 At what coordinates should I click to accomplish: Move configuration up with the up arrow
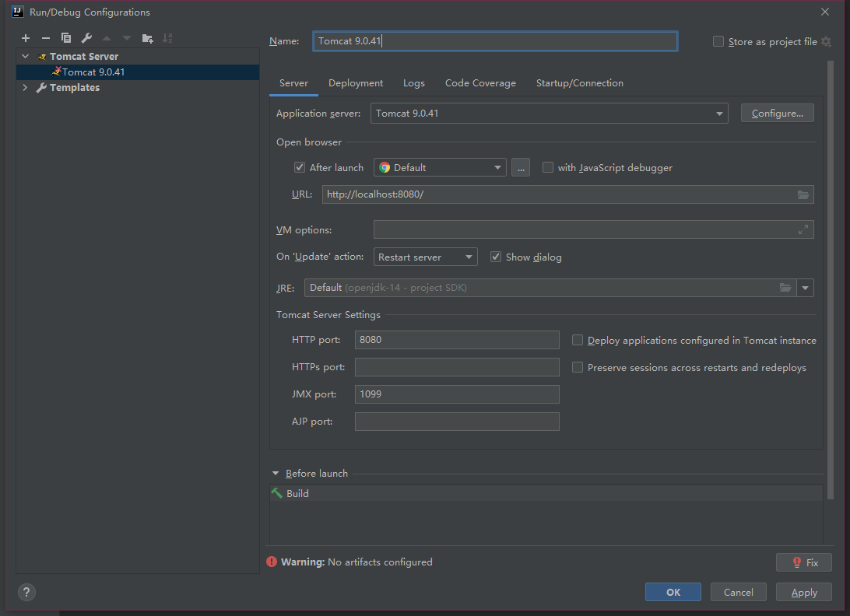point(107,38)
